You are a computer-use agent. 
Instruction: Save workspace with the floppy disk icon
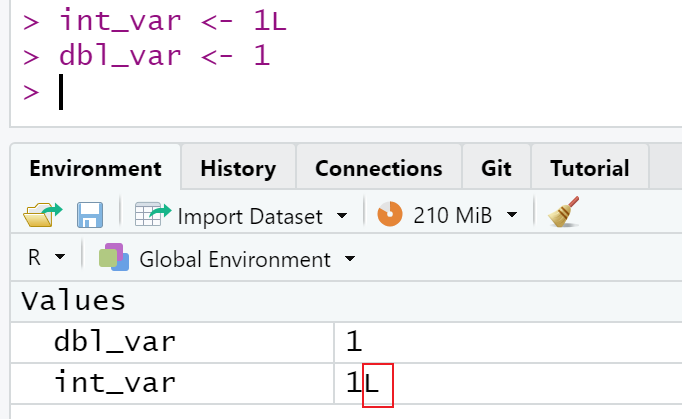pyautogui.click(x=90, y=215)
